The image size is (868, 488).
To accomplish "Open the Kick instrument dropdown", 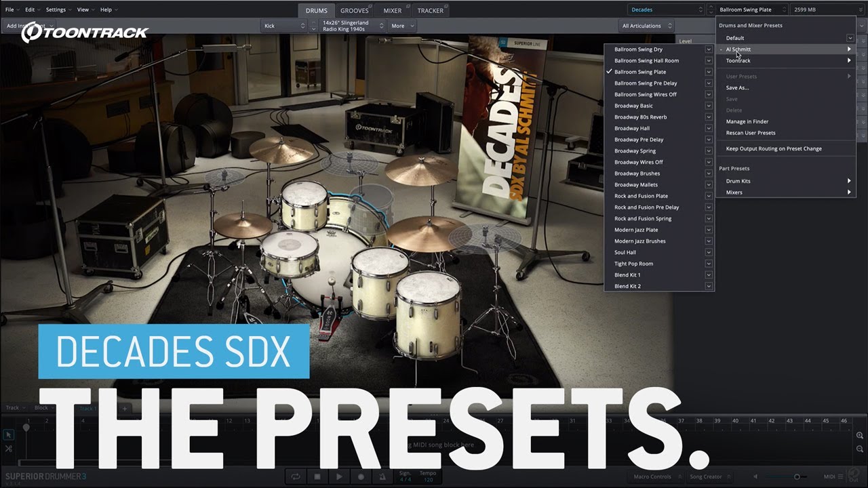I will coord(284,26).
